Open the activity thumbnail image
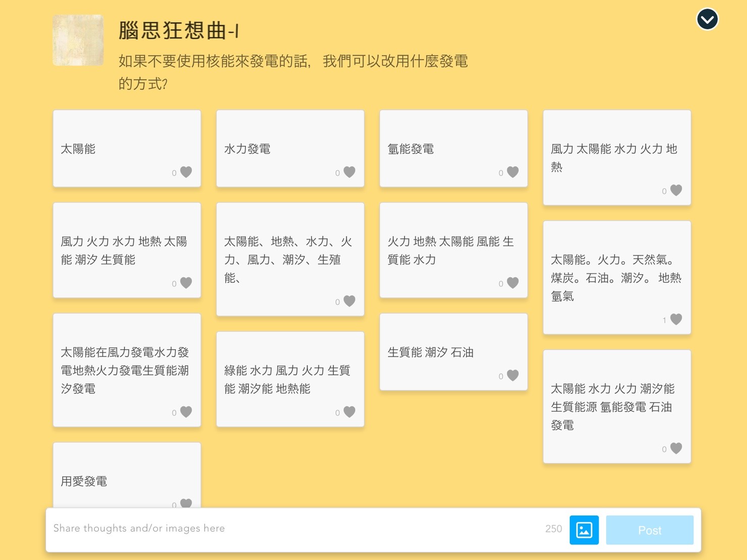 pyautogui.click(x=78, y=40)
